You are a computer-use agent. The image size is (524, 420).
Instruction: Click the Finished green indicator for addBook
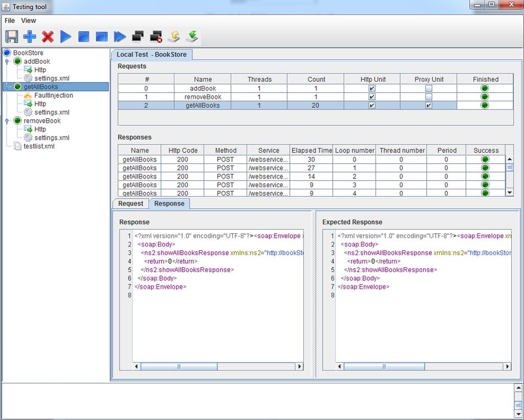485,88
